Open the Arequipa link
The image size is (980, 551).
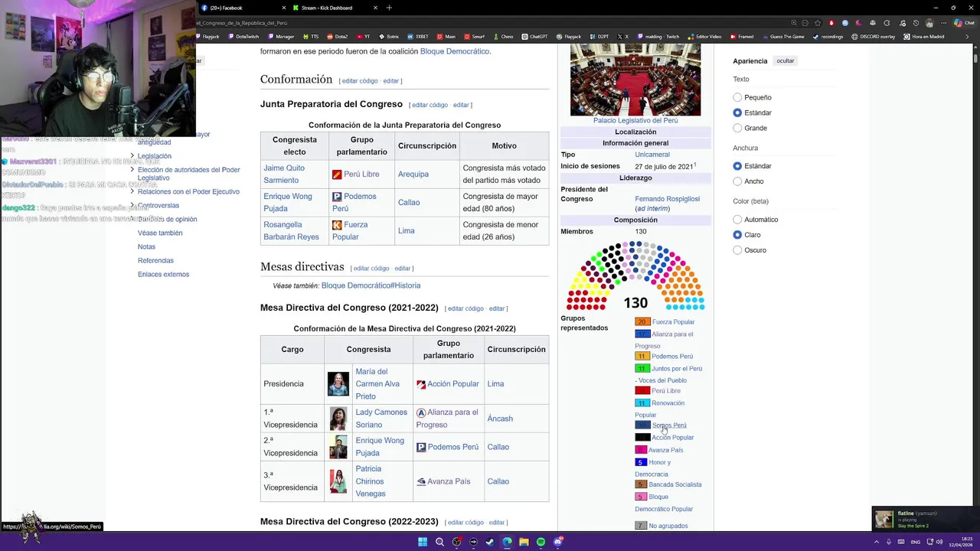click(x=413, y=174)
